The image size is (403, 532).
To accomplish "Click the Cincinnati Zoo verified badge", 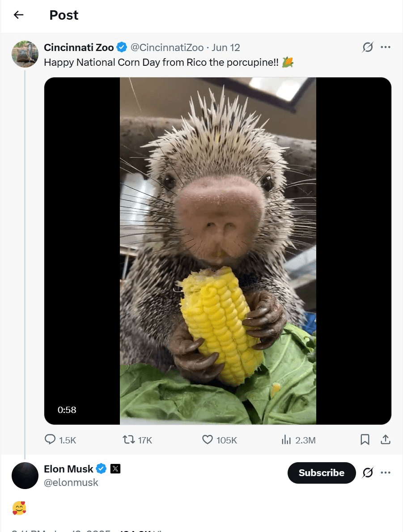I will click(x=122, y=47).
